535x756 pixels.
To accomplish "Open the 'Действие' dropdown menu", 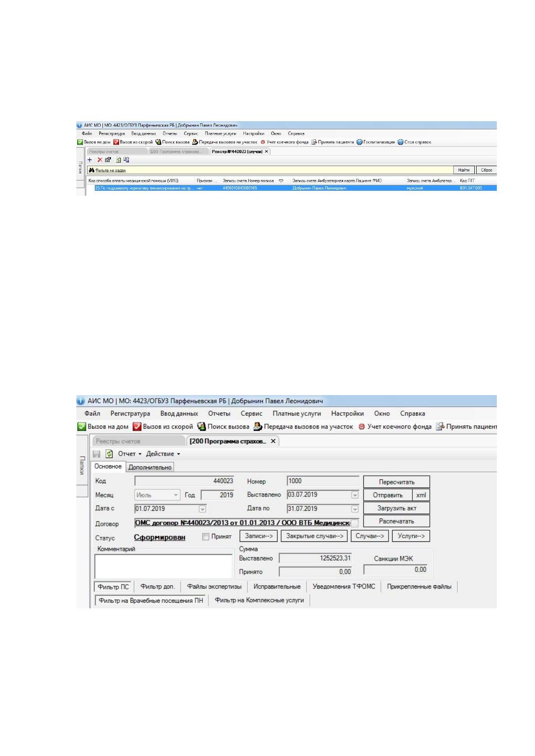I will [x=163, y=454].
